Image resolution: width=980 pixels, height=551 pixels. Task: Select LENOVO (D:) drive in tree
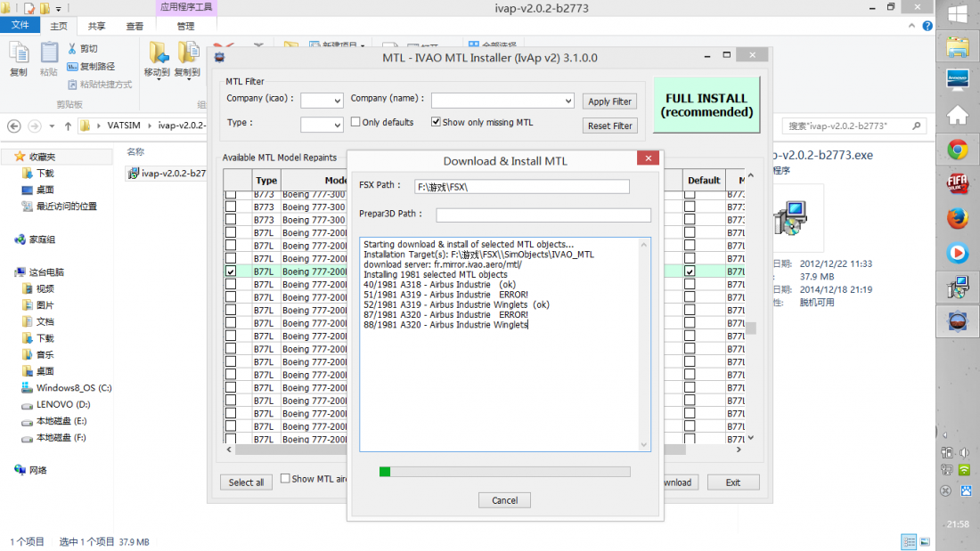pyautogui.click(x=55, y=404)
